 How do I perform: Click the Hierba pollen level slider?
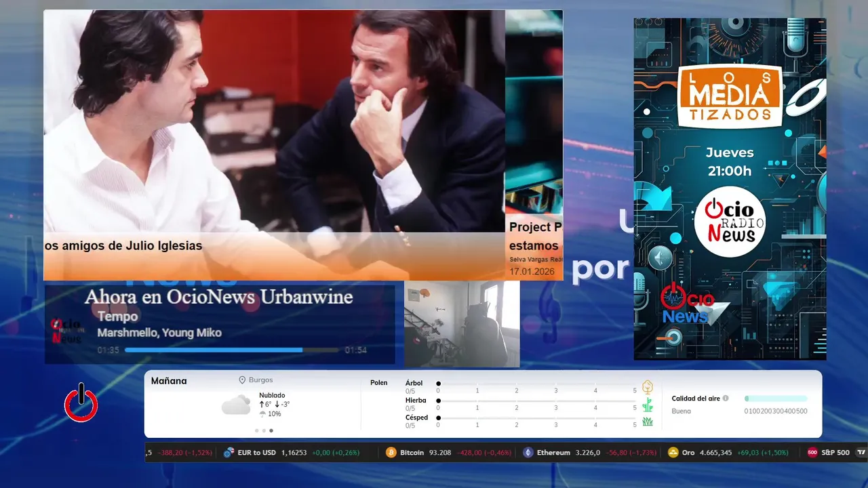click(536, 401)
